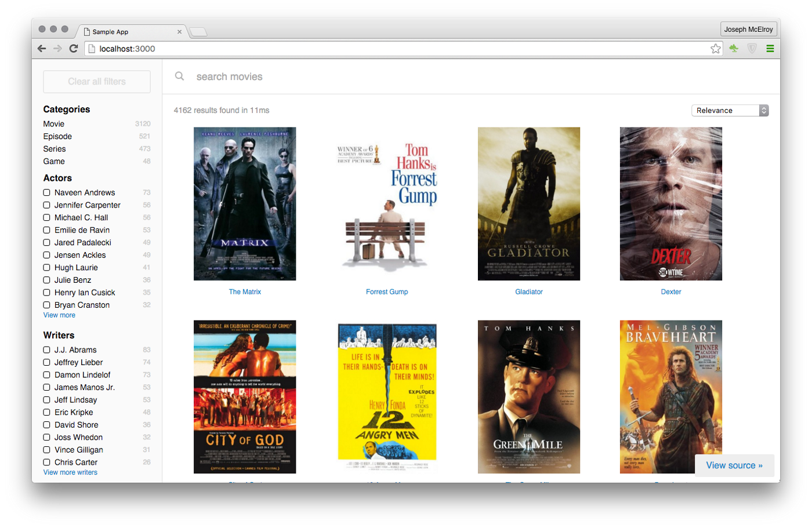Check the Naveen Andrews actor filter
812x528 pixels.
47,192
